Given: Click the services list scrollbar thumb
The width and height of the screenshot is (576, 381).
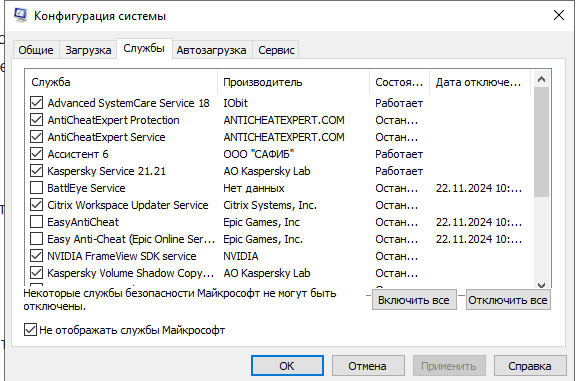Looking at the screenshot, I should click(541, 142).
